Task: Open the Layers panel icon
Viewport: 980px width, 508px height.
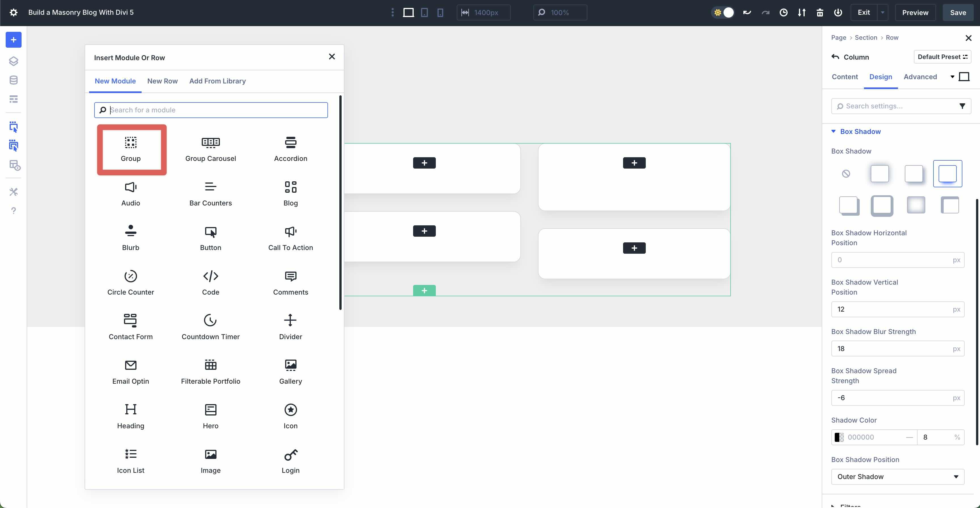Action: point(13,60)
